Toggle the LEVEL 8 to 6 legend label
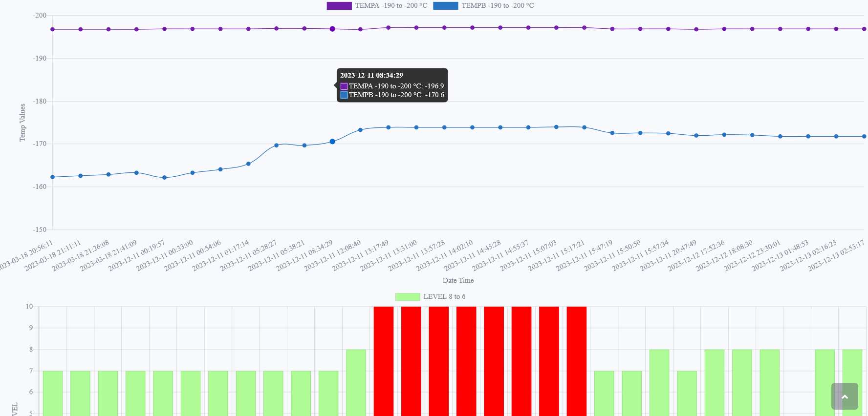The image size is (868, 416). [444, 297]
